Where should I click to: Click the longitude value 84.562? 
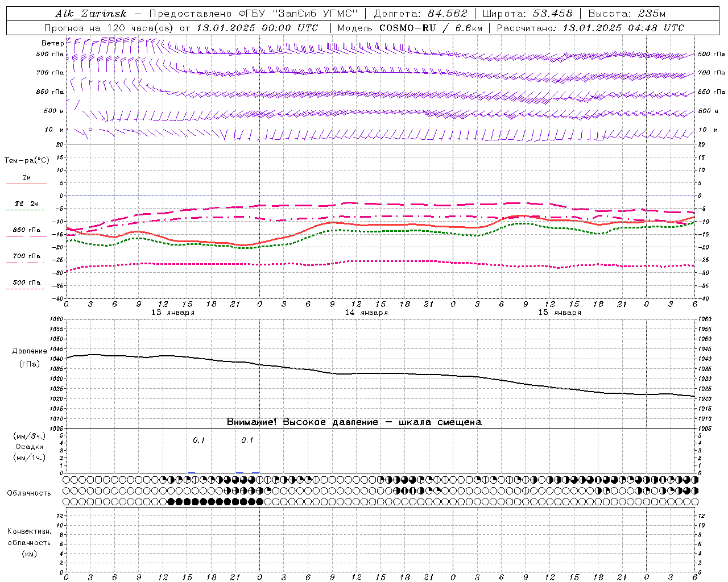point(448,14)
